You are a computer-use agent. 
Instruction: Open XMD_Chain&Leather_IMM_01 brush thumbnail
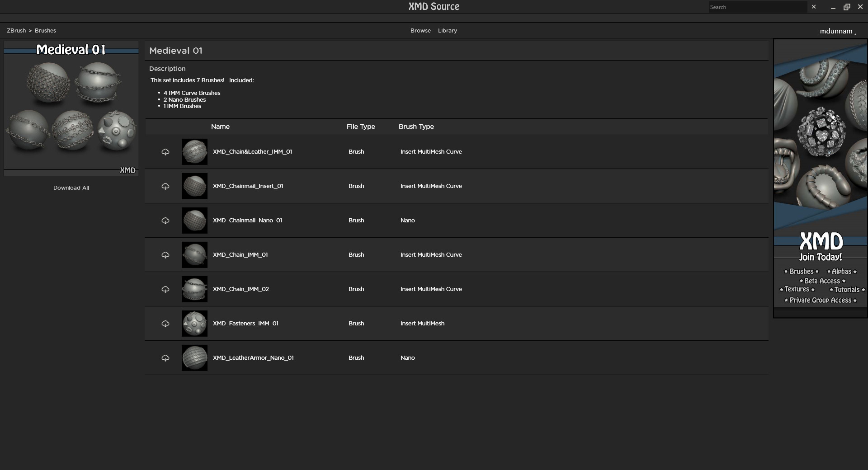tap(194, 152)
